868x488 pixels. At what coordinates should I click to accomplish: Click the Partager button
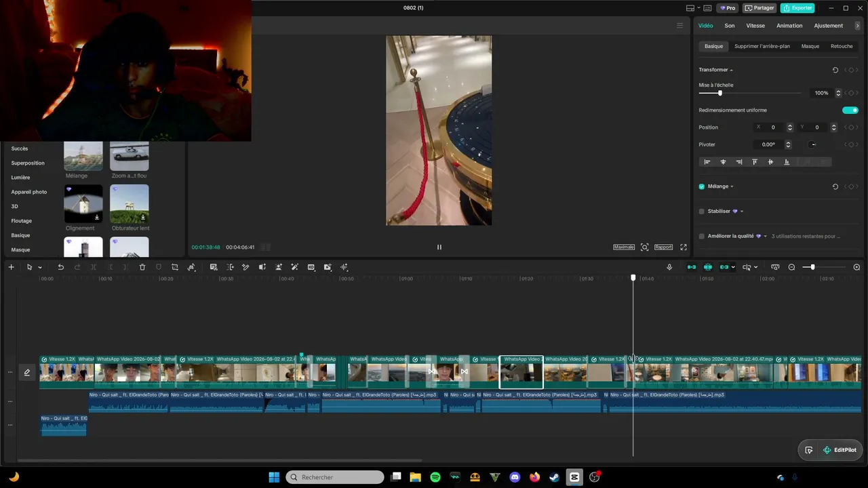759,8
